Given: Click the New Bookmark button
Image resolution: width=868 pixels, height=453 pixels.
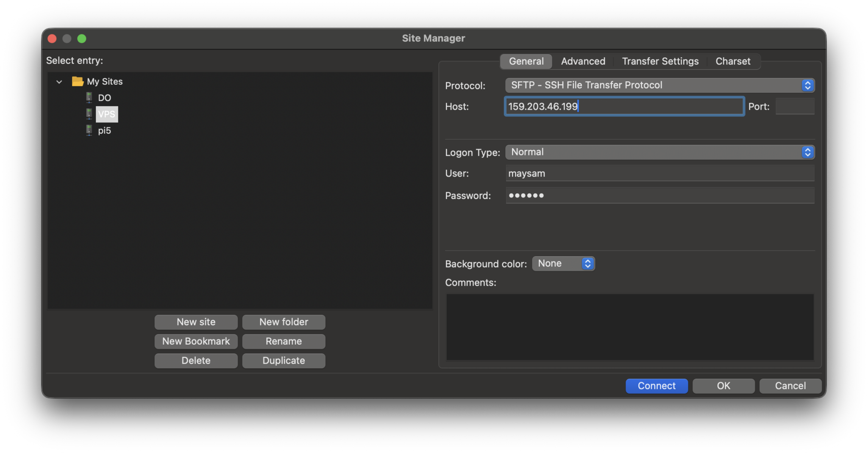Looking at the screenshot, I should [196, 341].
